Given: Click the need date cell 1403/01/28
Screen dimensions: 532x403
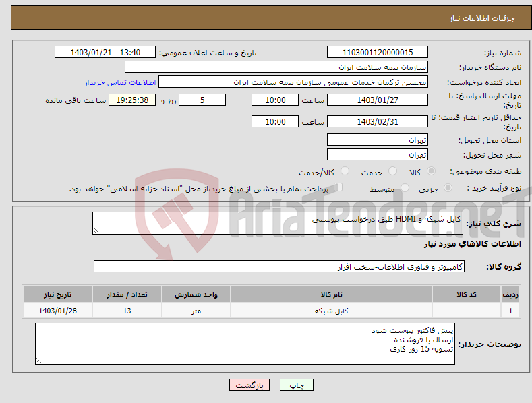Looking at the screenshot, I should point(58,311).
